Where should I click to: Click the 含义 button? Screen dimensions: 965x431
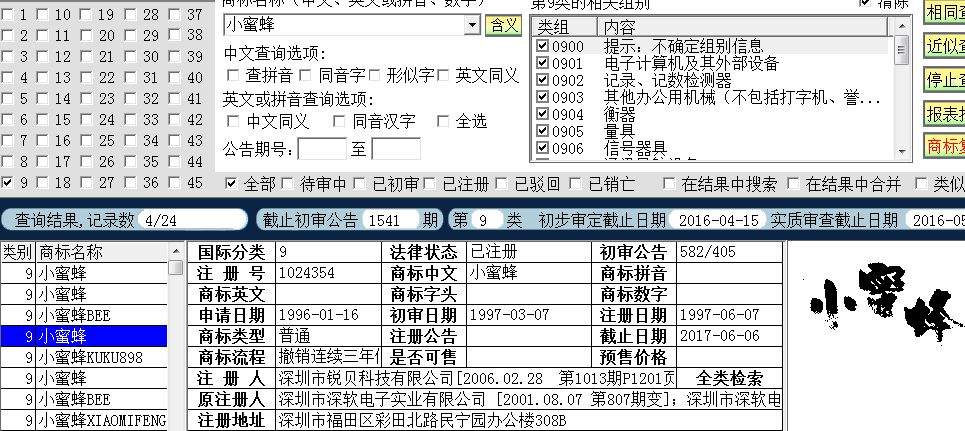(503, 25)
